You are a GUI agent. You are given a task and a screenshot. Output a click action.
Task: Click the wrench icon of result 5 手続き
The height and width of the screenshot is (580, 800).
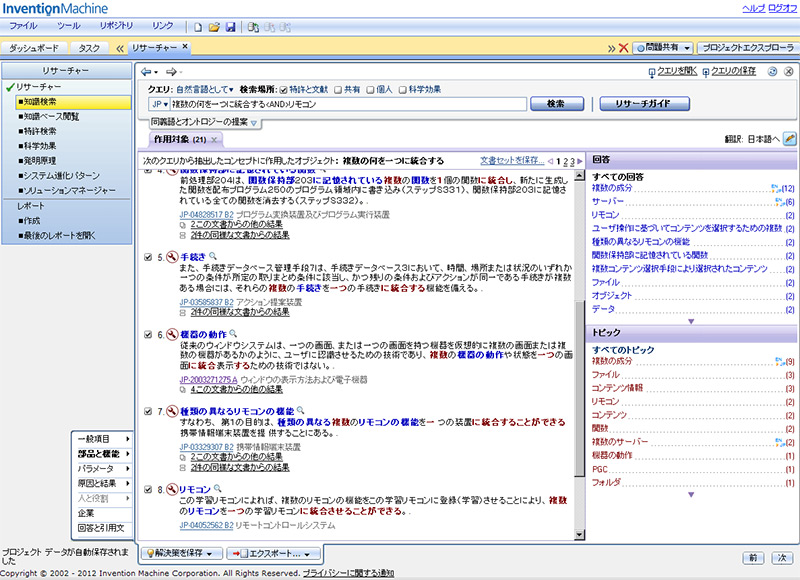tap(172, 257)
